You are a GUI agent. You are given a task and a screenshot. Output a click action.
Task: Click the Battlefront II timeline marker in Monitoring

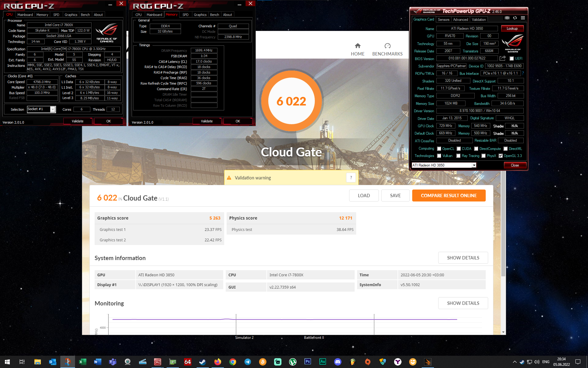tap(314, 338)
